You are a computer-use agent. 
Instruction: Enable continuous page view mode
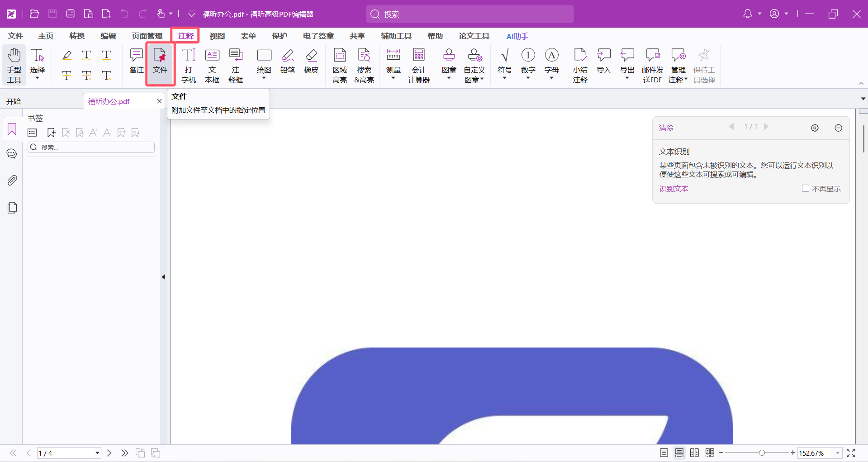click(x=679, y=453)
